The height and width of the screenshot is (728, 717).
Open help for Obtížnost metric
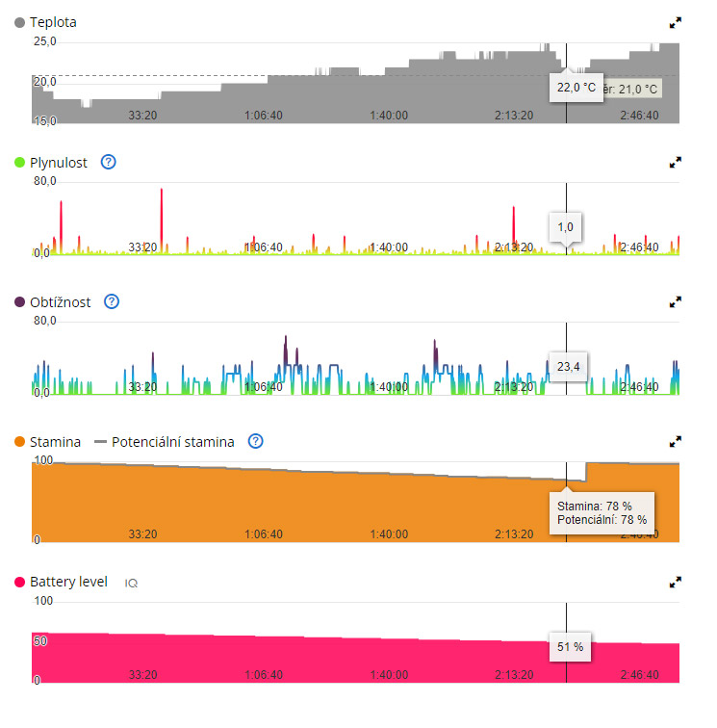coord(112,301)
